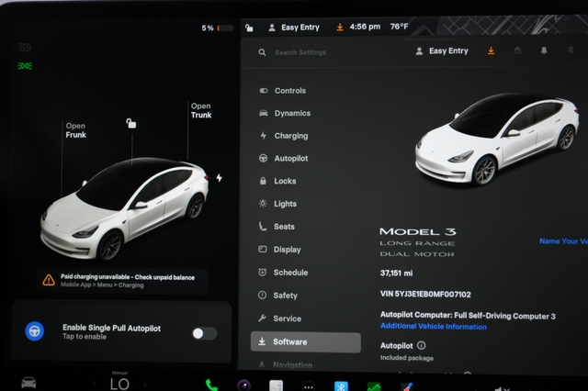This screenshot has height=391, width=588.
Task: Go to the Lights settings
Action: click(x=277, y=204)
